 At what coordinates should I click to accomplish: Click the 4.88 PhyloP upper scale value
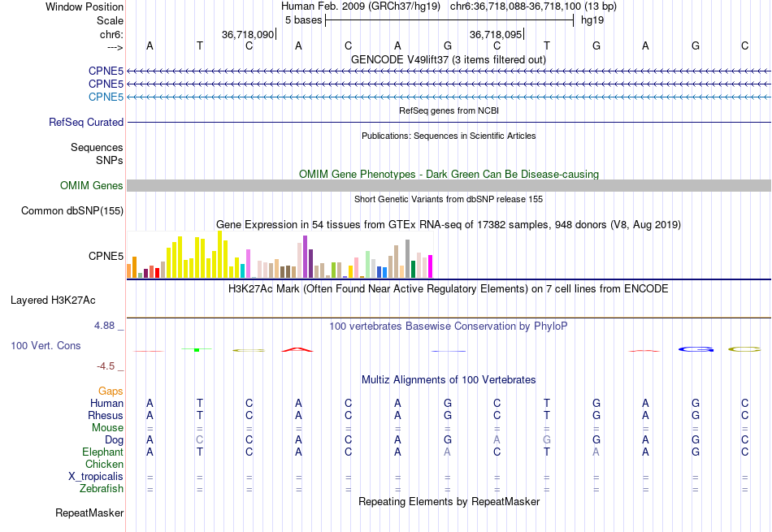pos(104,326)
